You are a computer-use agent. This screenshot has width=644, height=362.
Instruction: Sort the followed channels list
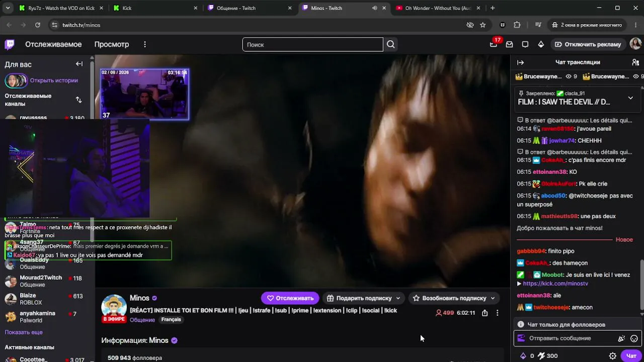pyautogui.click(x=78, y=100)
